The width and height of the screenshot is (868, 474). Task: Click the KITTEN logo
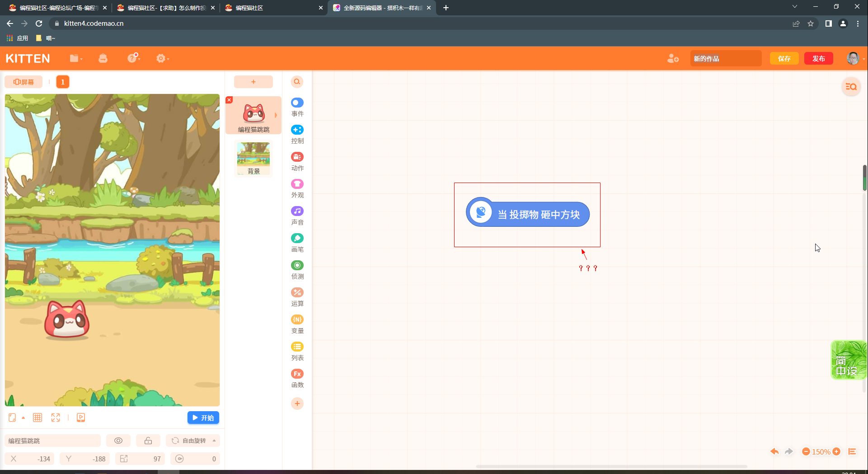(x=28, y=58)
